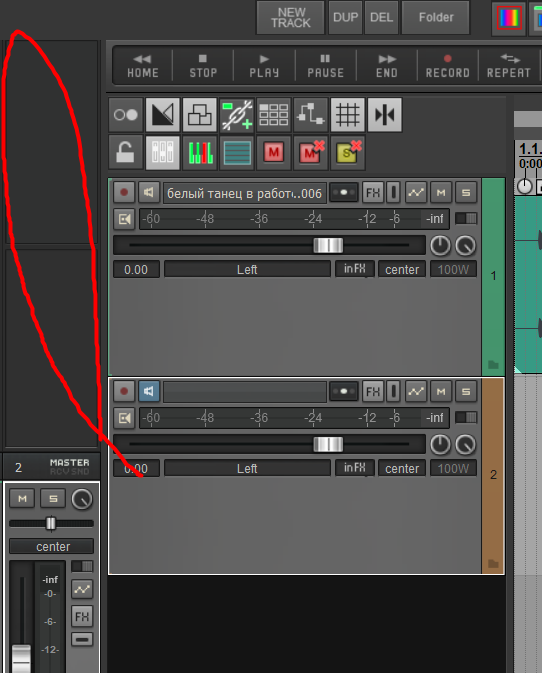
Task: Toggle the metronome circles icon
Action: pos(125,115)
